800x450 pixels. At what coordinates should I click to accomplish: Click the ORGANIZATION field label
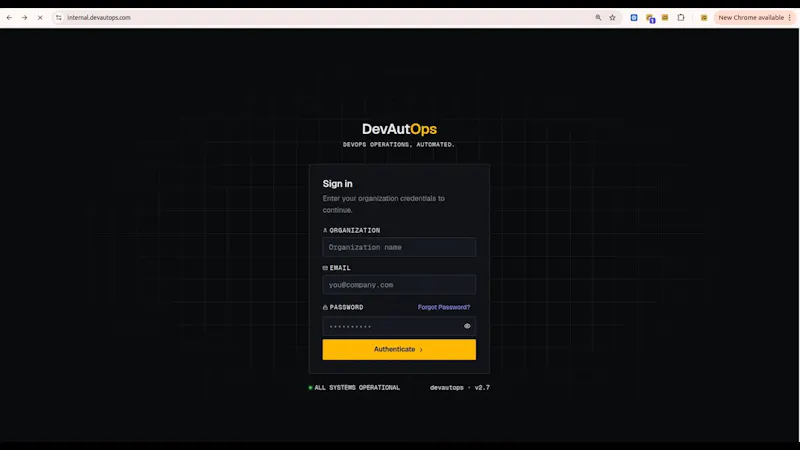click(355, 230)
